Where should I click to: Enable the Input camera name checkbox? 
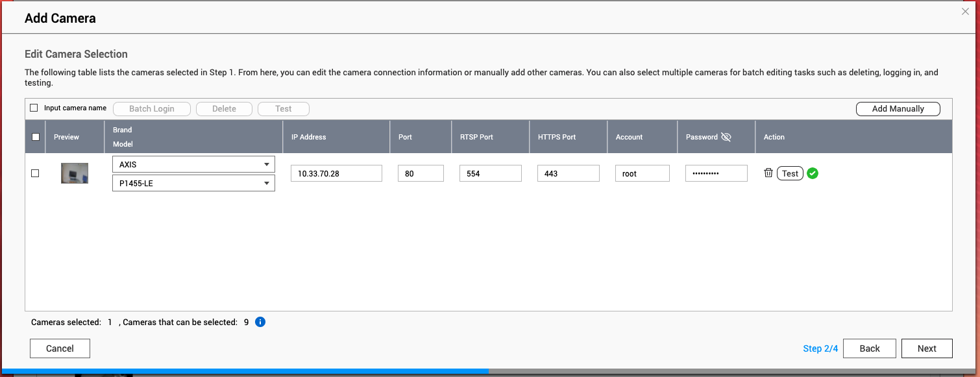point(34,108)
